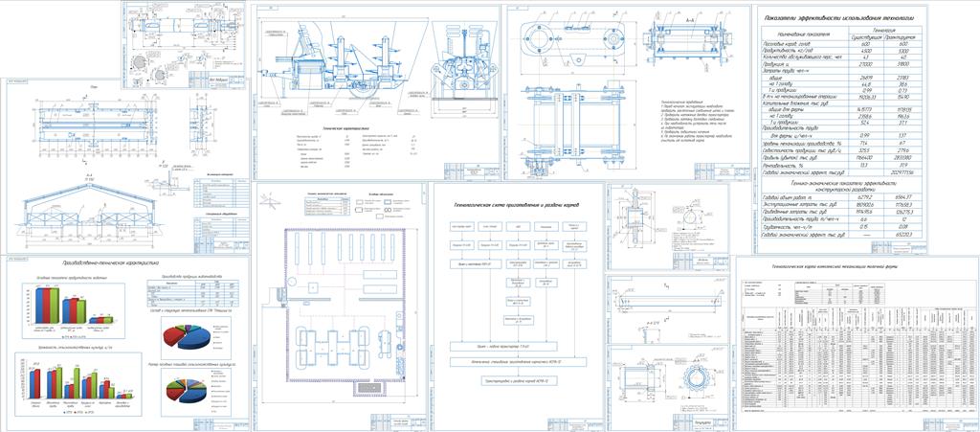Click the "Трудоемкость, чел-ч/т" table row

[x=841, y=227]
